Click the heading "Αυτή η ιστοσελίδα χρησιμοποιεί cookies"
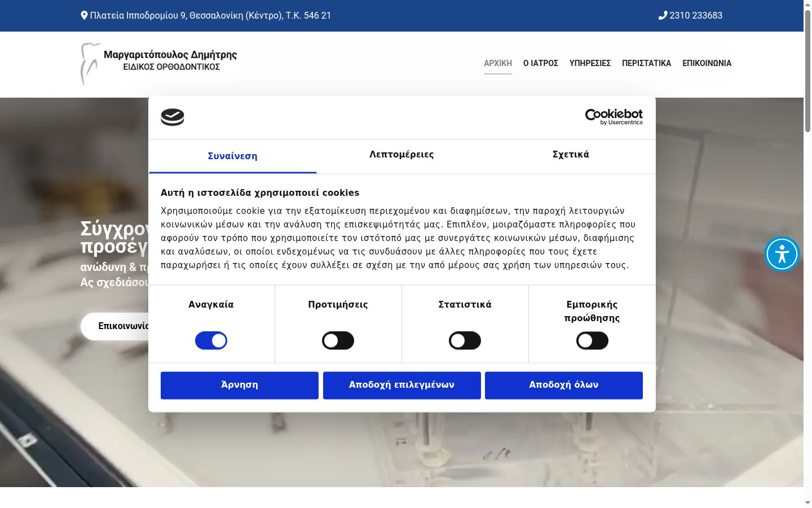 260,192
